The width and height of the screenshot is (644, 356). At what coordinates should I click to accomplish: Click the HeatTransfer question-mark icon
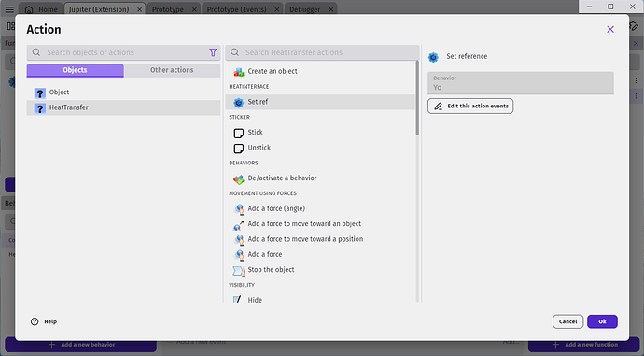[40, 108]
